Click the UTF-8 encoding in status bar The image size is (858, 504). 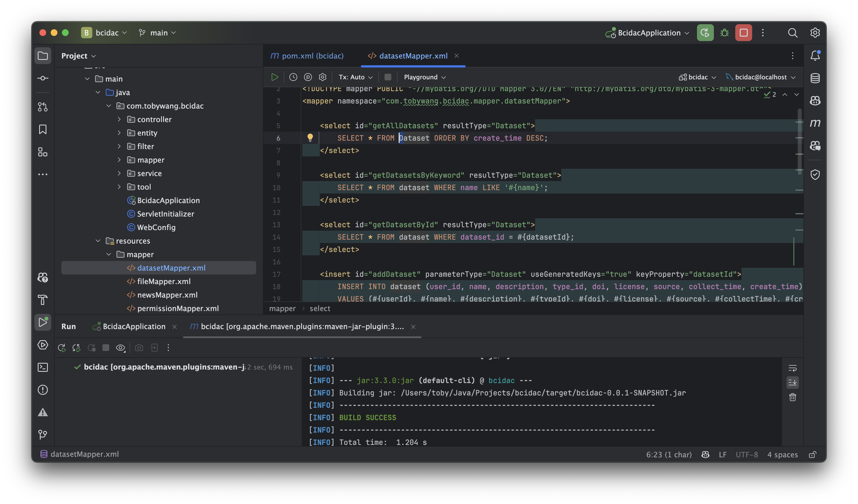click(x=747, y=455)
